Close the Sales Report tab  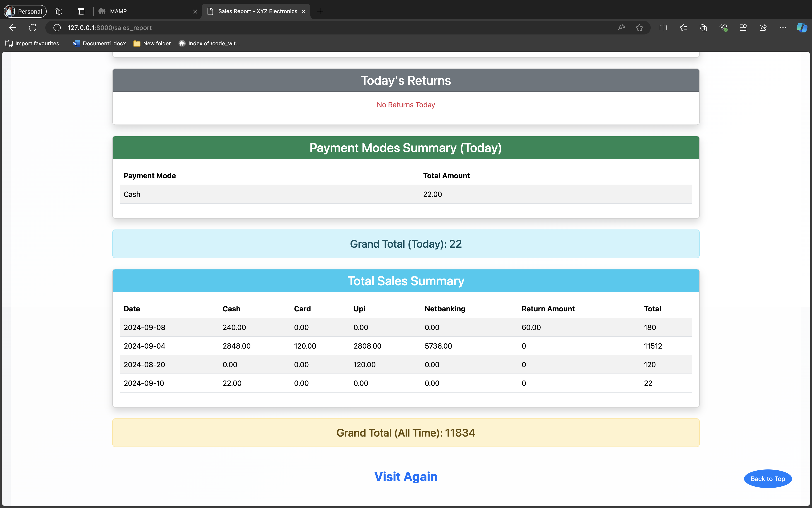coord(303,11)
